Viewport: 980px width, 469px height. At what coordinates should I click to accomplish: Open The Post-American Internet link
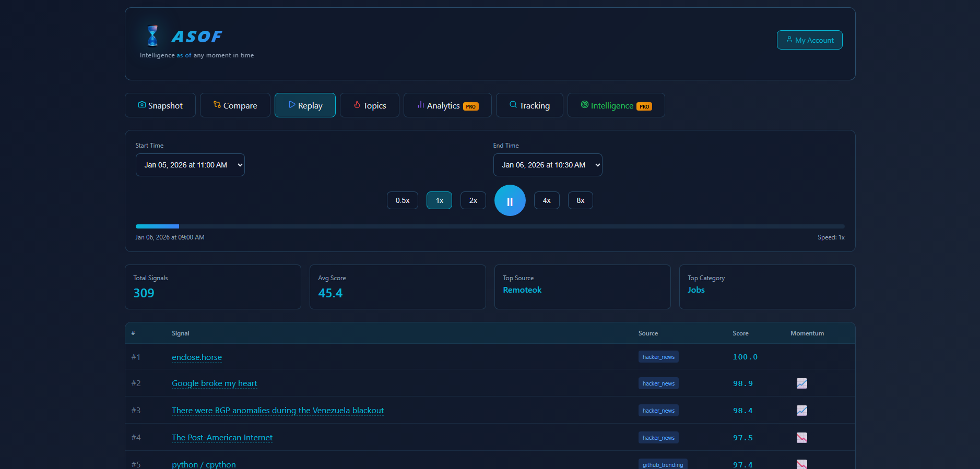222,438
